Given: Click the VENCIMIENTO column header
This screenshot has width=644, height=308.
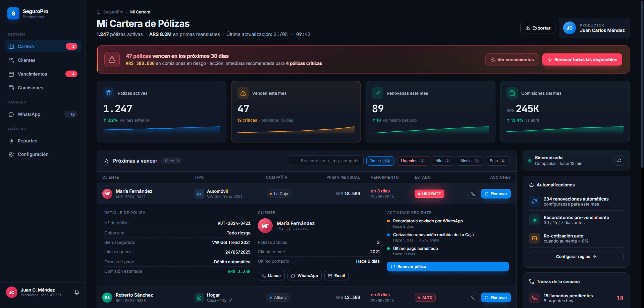Looking at the screenshot, I should click(385, 177).
